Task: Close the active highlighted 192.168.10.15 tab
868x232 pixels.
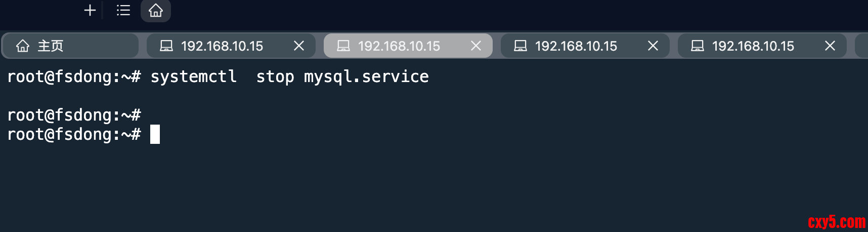Action: pyautogui.click(x=476, y=46)
